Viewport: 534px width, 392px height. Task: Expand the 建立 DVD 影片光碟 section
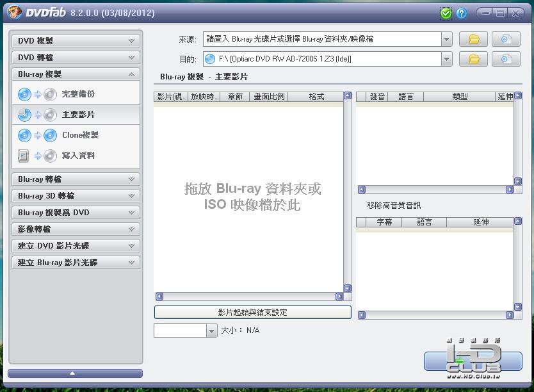click(76, 245)
